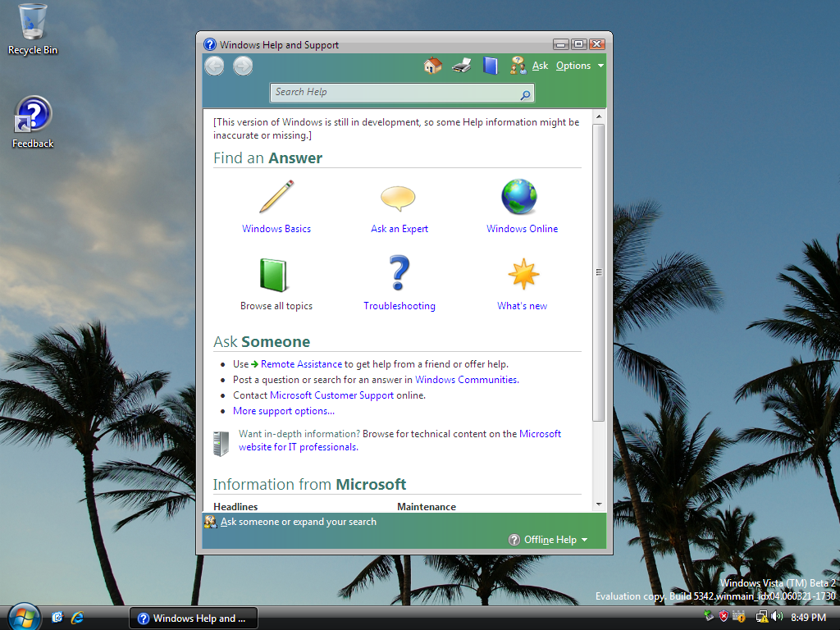Click the Ask toolbar item
Image resolution: width=840 pixels, height=630 pixels.
pyautogui.click(x=539, y=66)
